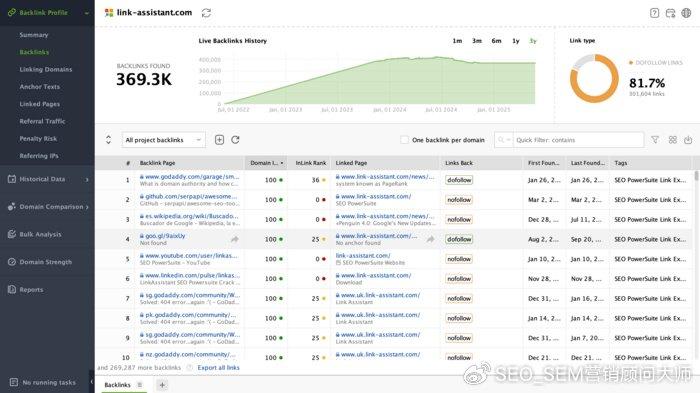Click the Reports sidebar icon
The image size is (700, 393).
click(12, 290)
